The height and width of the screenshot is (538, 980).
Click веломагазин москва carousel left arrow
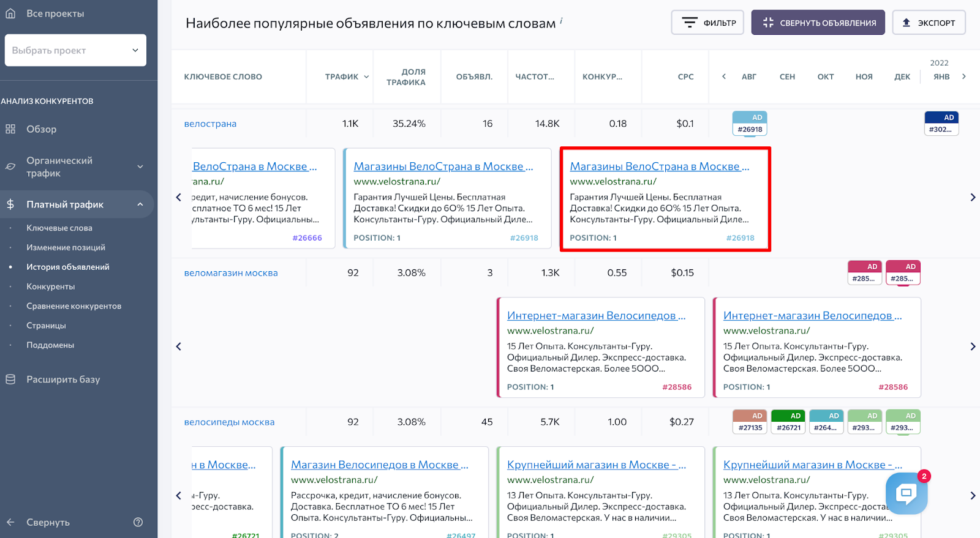click(x=179, y=346)
